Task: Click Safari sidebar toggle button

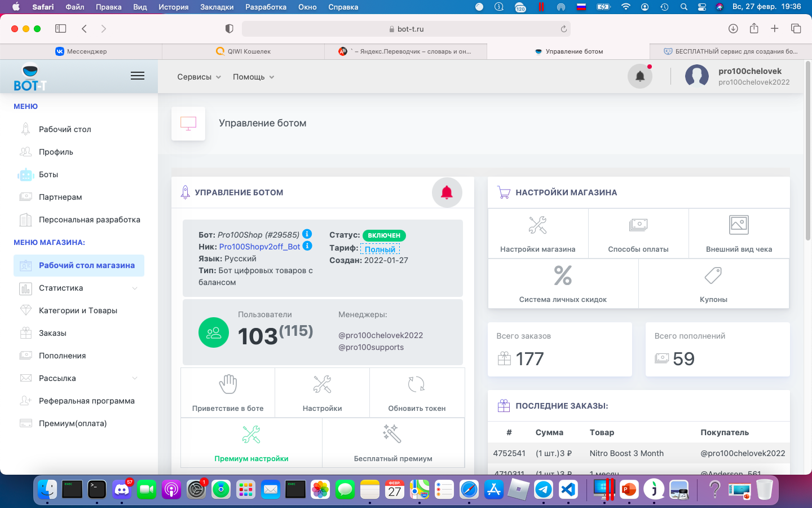Action: click(x=60, y=29)
